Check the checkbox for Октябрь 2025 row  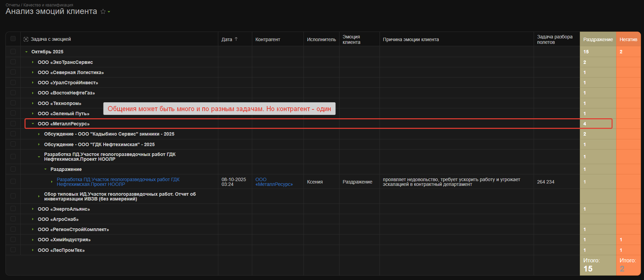pos(13,52)
